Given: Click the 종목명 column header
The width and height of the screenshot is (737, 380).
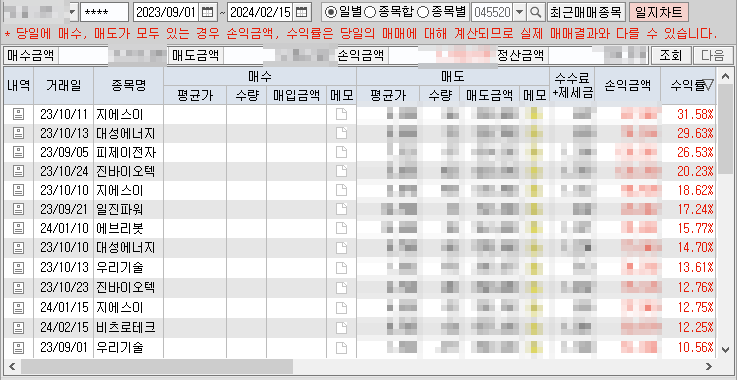Looking at the screenshot, I should (x=128, y=86).
